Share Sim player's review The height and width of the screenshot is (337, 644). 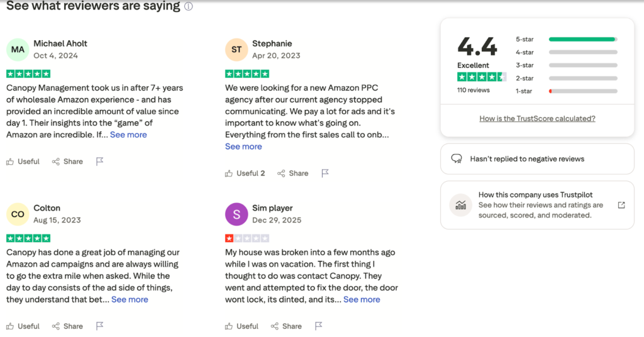(286, 326)
